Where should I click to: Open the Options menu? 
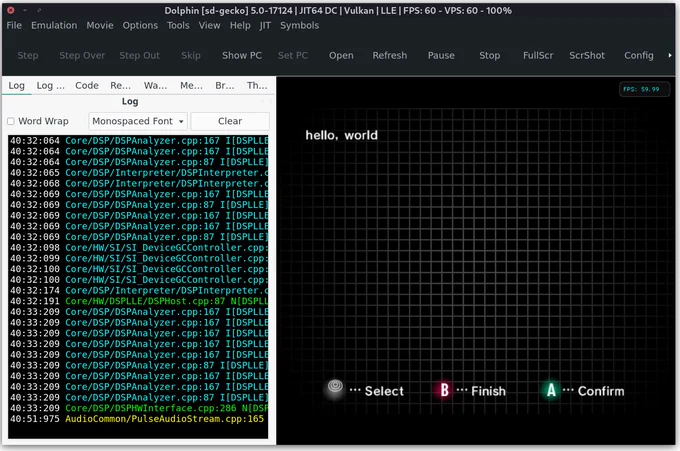(x=140, y=26)
